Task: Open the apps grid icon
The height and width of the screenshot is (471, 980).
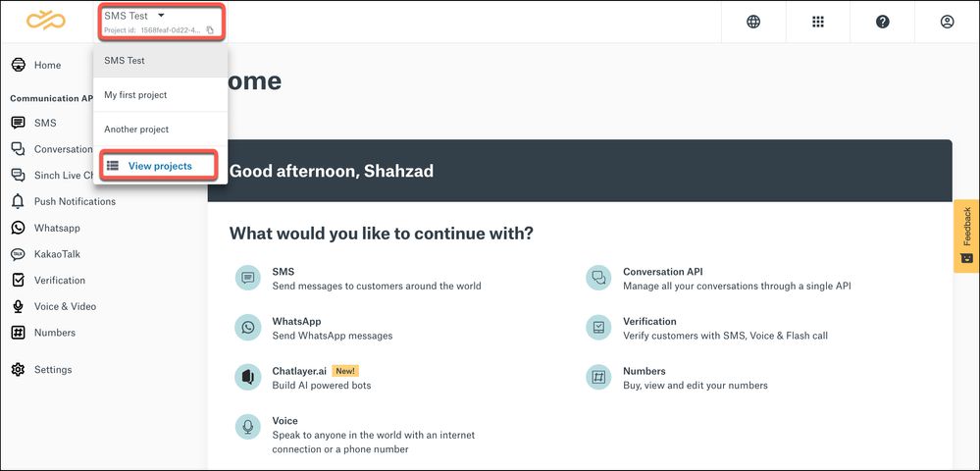Action: (x=818, y=22)
